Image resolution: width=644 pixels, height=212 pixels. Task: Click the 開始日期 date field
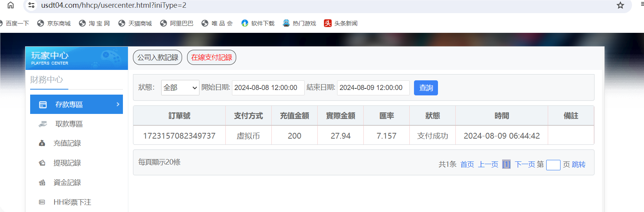click(x=268, y=88)
